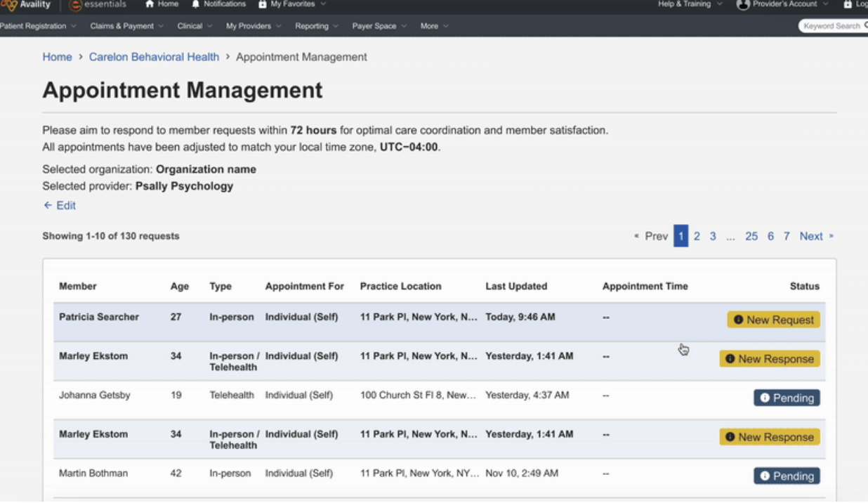Go to page 3 of requests
The image size is (868, 503).
[x=713, y=236]
